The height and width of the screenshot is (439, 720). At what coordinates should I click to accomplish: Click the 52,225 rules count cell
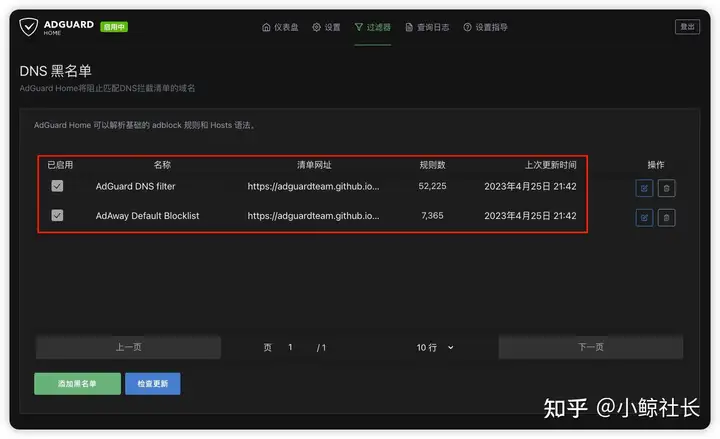pyautogui.click(x=433, y=186)
